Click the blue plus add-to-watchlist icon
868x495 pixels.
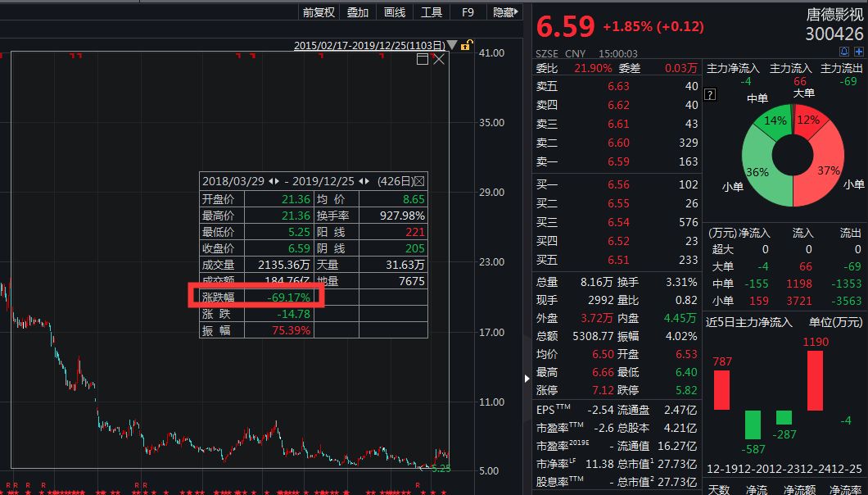(859, 51)
